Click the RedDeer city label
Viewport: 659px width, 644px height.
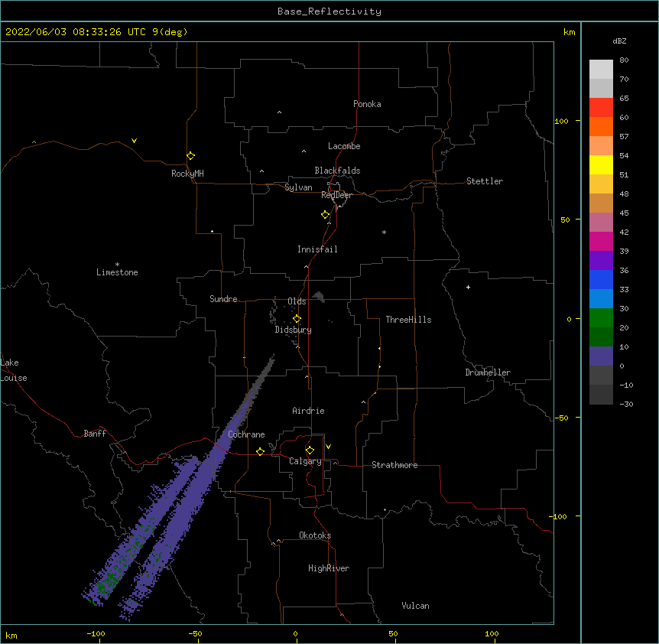click(x=336, y=195)
